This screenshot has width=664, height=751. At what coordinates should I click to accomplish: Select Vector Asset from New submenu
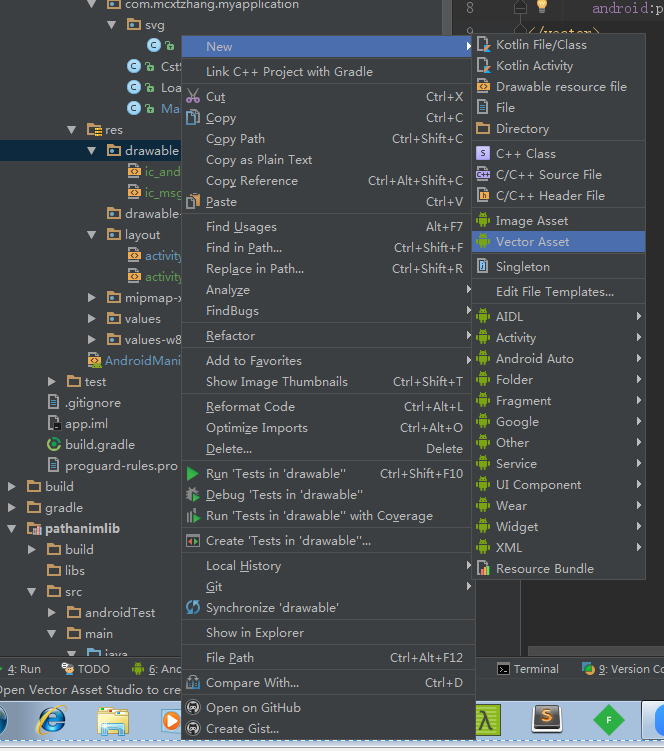tap(558, 242)
